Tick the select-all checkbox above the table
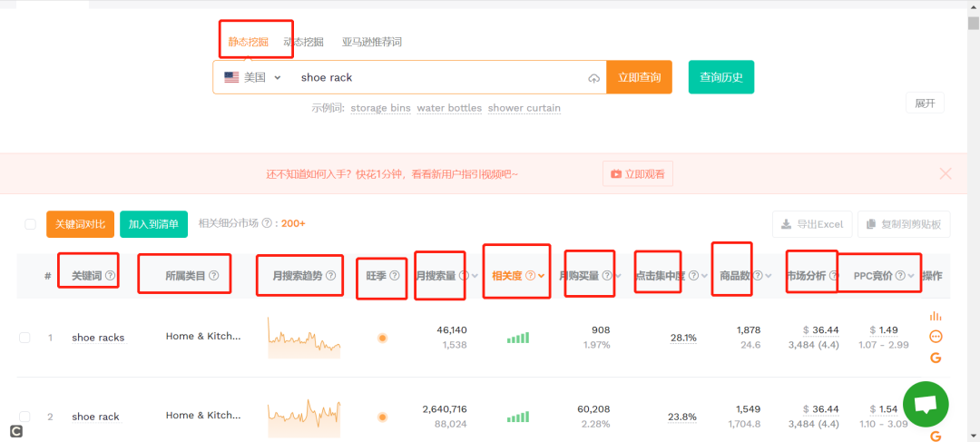The width and height of the screenshot is (980, 442). [x=30, y=224]
